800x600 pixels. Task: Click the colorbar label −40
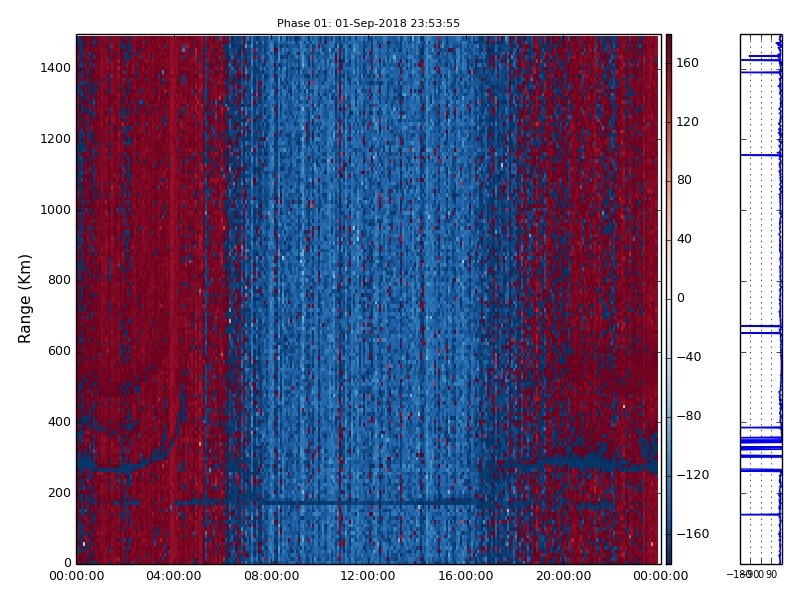(687, 357)
